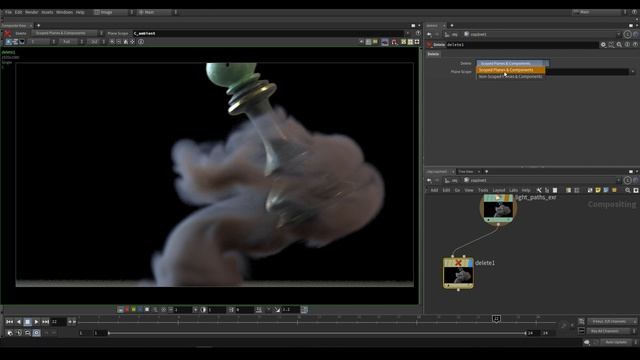This screenshot has width=640, height=360.
Task: Toggle pin on parameter pane
Action: tap(627, 34)
